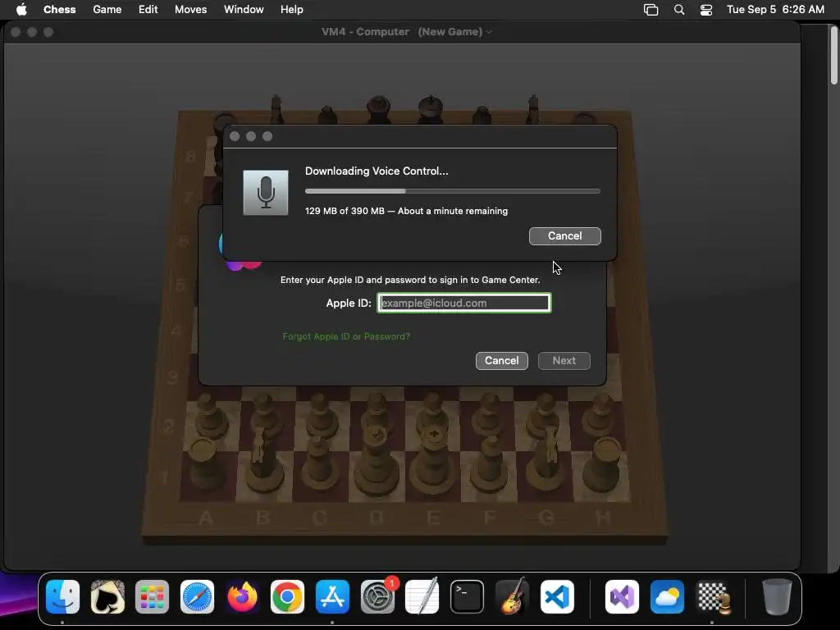Open the Trash from the Dock
The height and width of the screenshot is (630, 840).
(777, 597)
